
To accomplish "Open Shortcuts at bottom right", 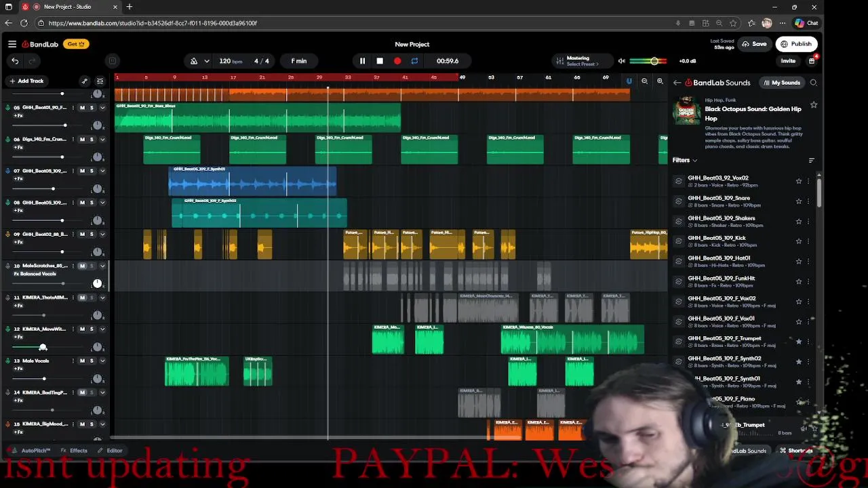I will pos(796,451).
